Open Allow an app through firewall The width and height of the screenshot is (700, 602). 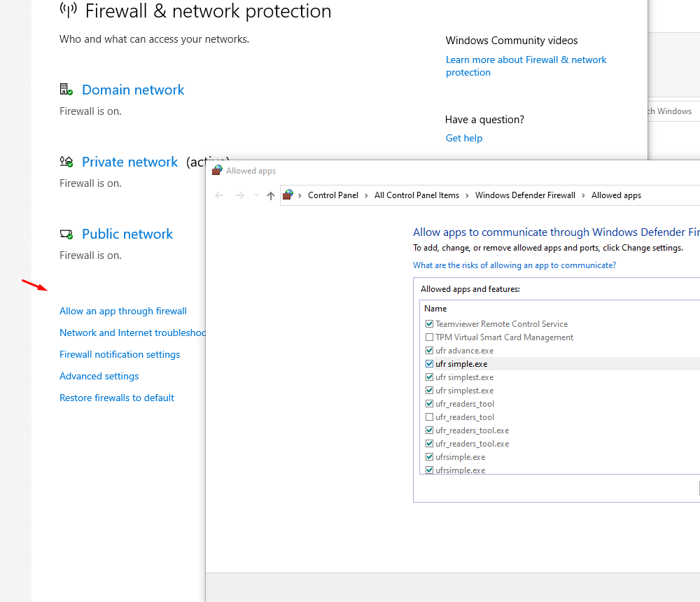tap(122, 311)
